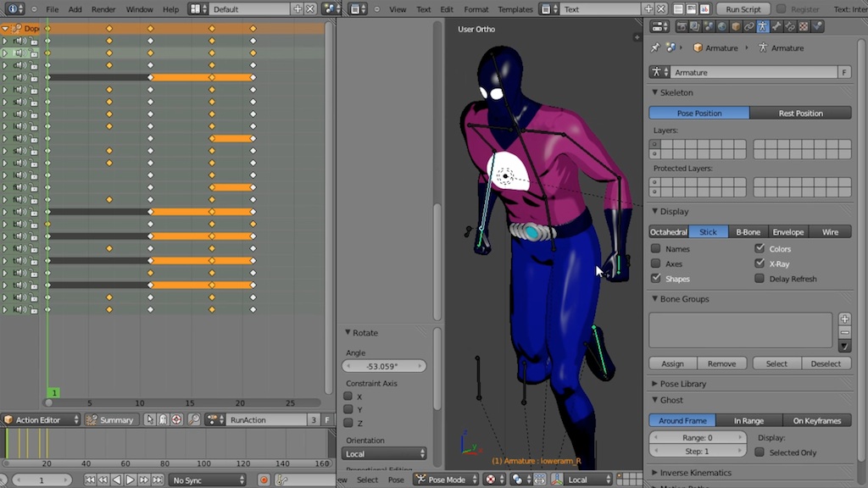Click the Run Script button
The height and width of the screenshot is (488, 868).
pos(743,8)
